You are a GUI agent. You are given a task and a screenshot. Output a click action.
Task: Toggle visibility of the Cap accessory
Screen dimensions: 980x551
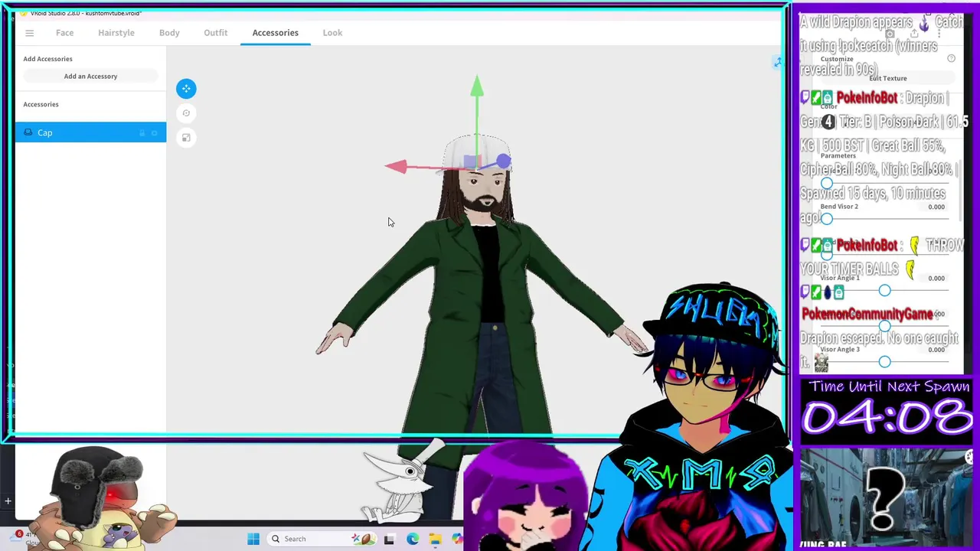(x=155, y=133)
